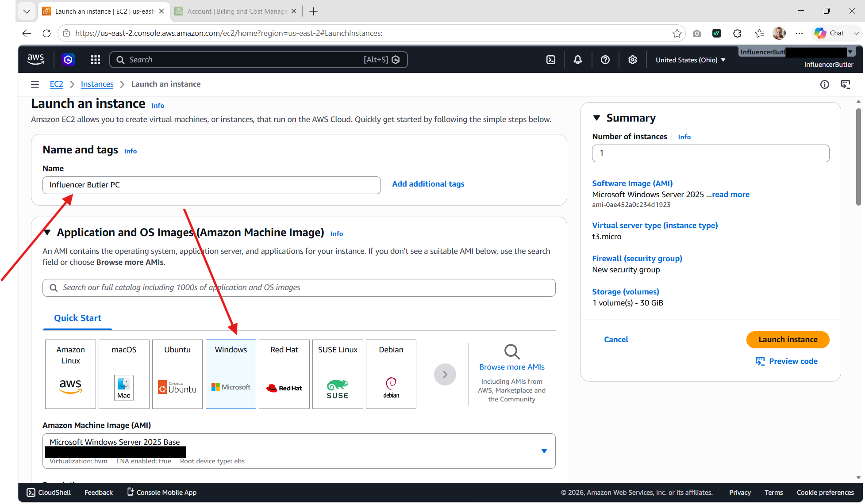Choose the Debian AMI tile

pyautogui.click(x=391, y=374)
